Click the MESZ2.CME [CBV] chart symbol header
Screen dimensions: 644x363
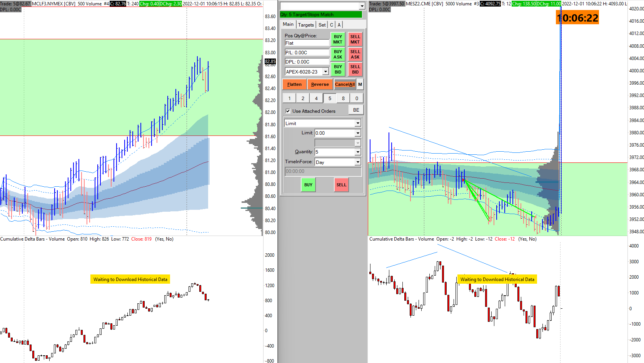point(424,4)
